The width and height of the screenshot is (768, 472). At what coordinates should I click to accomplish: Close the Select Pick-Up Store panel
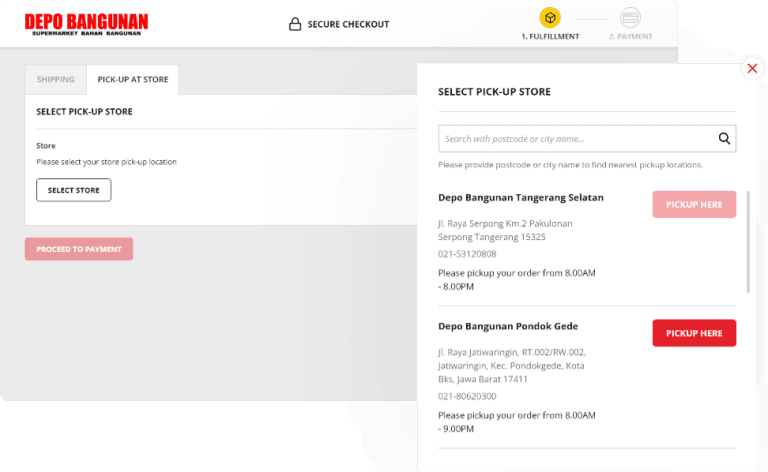pyautogui.click(x=752, y=69)
